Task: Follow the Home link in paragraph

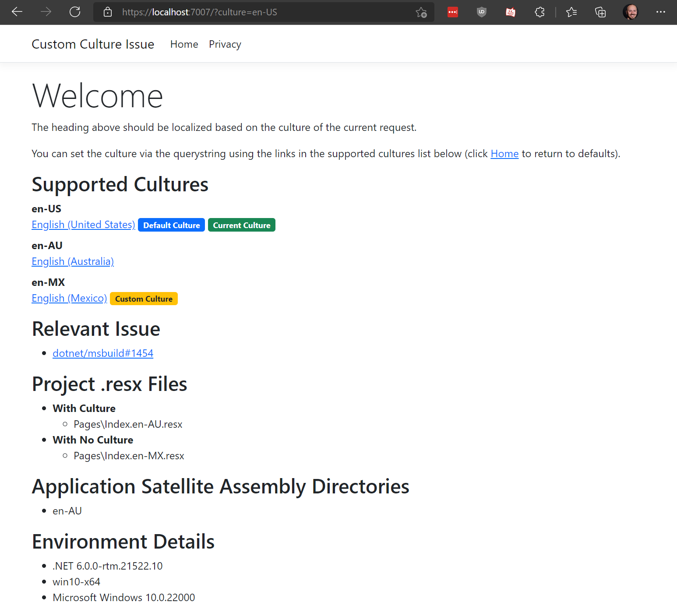Action: [x=504, y=154]
